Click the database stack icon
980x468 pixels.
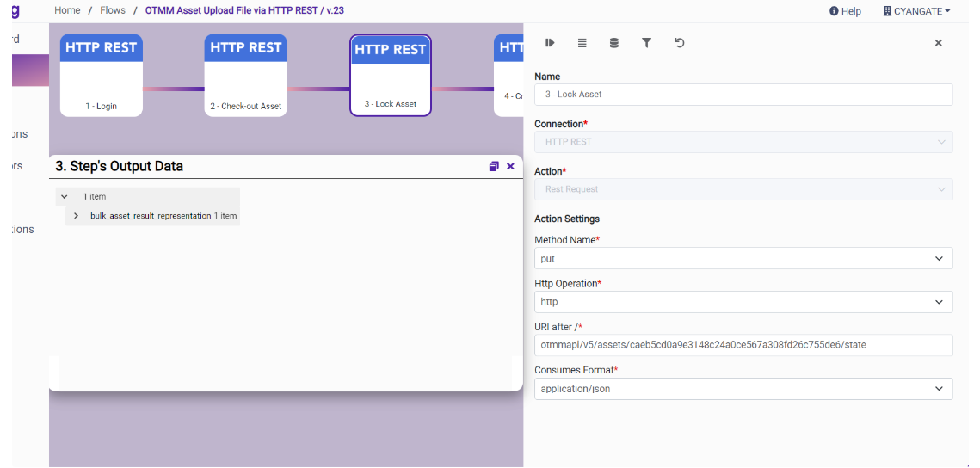(614, 43)
